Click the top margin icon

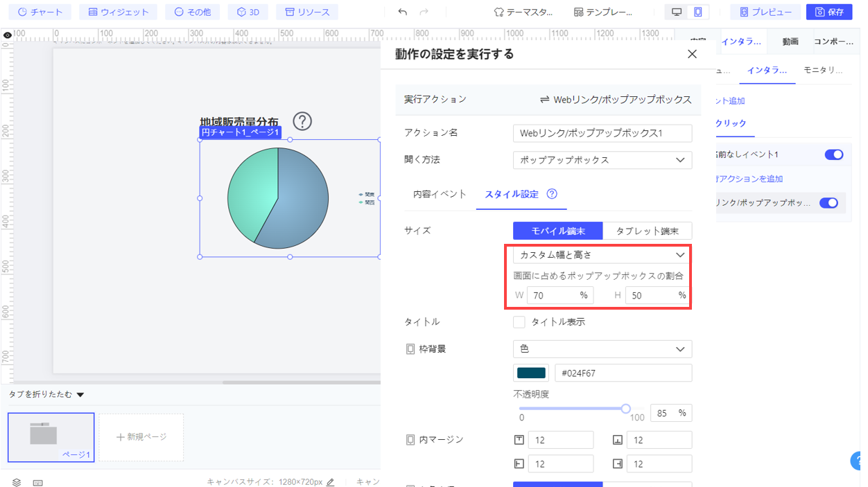click(519, 440)
